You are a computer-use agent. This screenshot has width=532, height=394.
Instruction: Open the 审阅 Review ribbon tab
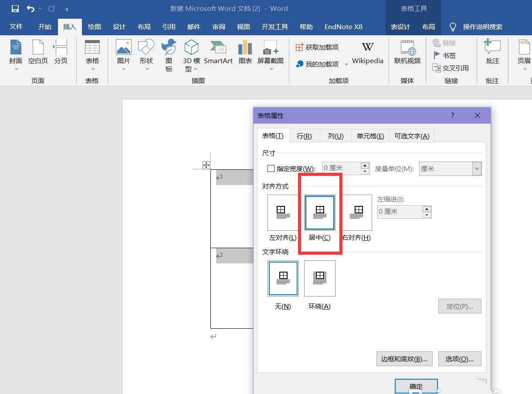pyautogui.click(x=219, y=27)
